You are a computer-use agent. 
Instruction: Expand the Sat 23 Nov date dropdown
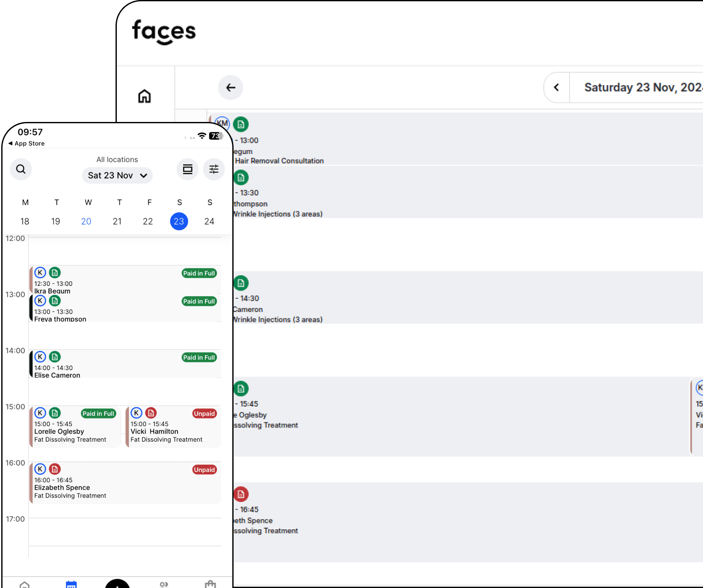pyautogui.click(x=117, y=175)
